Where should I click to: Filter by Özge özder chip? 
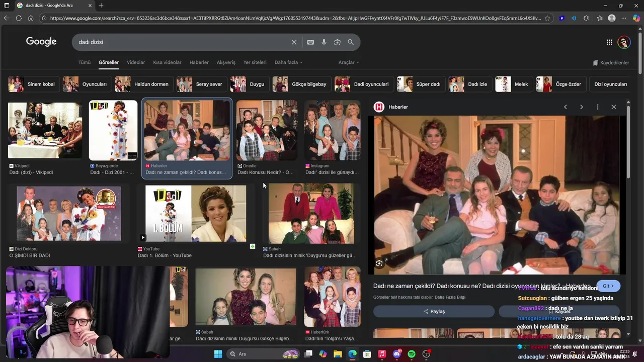point(561,84)
